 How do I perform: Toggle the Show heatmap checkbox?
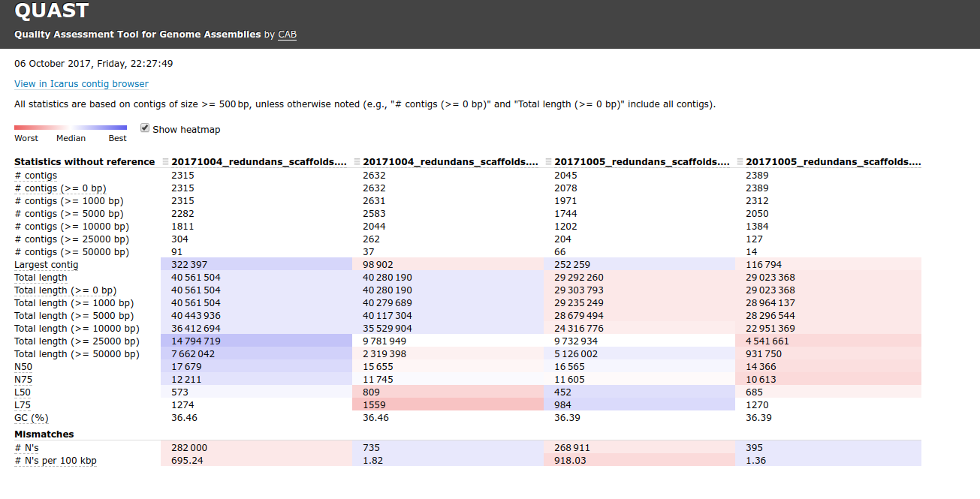coord(145,128)
